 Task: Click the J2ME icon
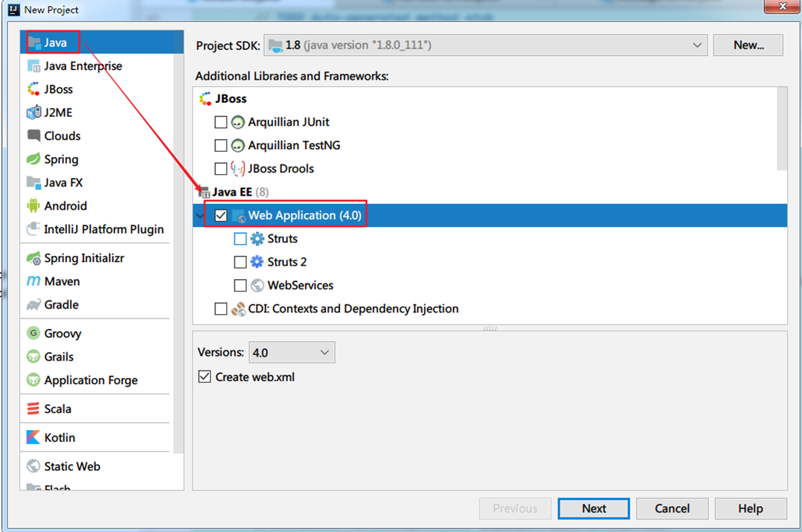coord(33,112)
